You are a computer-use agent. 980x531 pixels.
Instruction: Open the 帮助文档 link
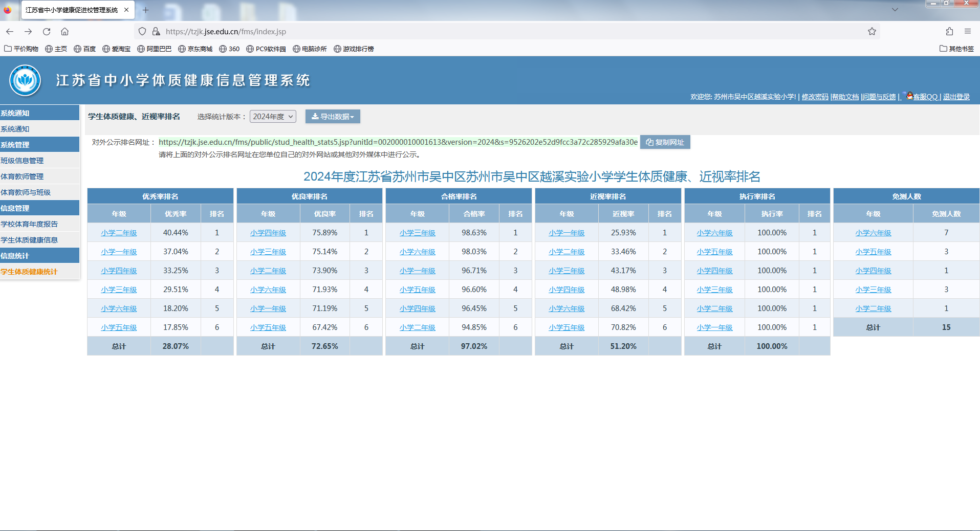845,97
